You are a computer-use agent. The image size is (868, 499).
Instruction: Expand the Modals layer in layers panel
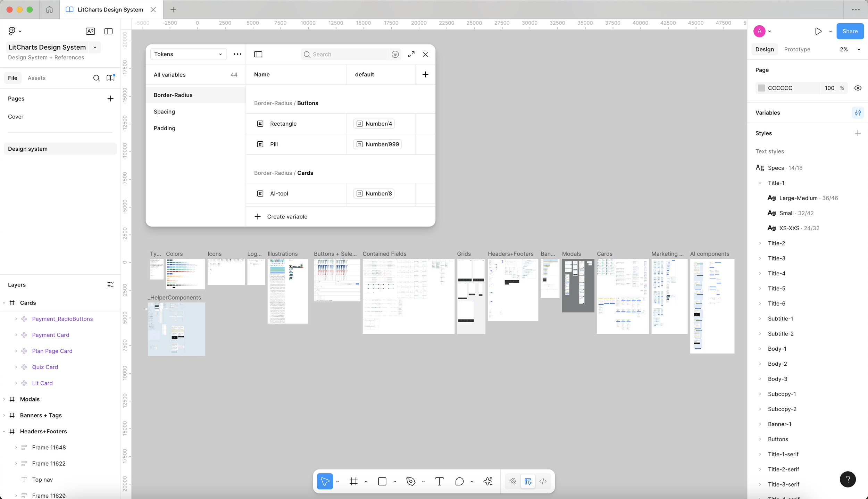4,399
